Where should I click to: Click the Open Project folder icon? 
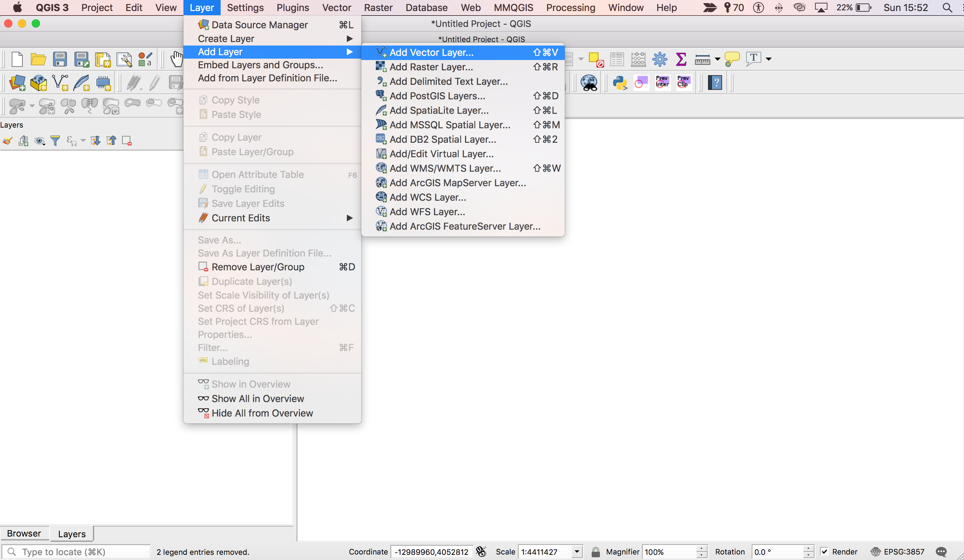pos(38,59)
